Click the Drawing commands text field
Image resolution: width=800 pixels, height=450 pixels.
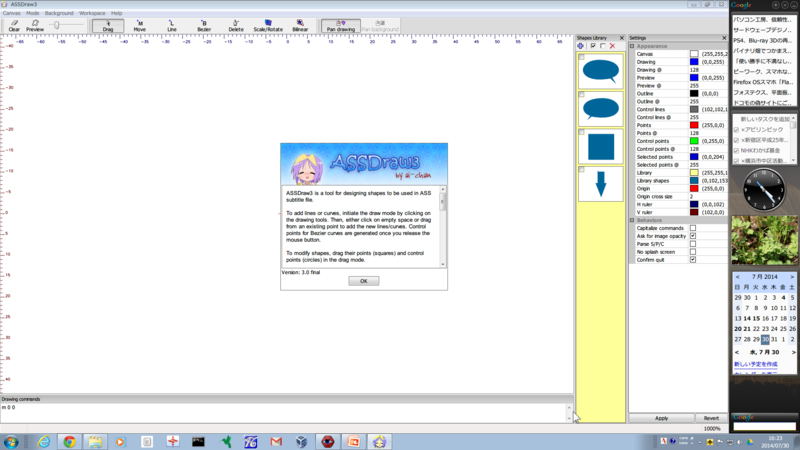tap(283, 412)
